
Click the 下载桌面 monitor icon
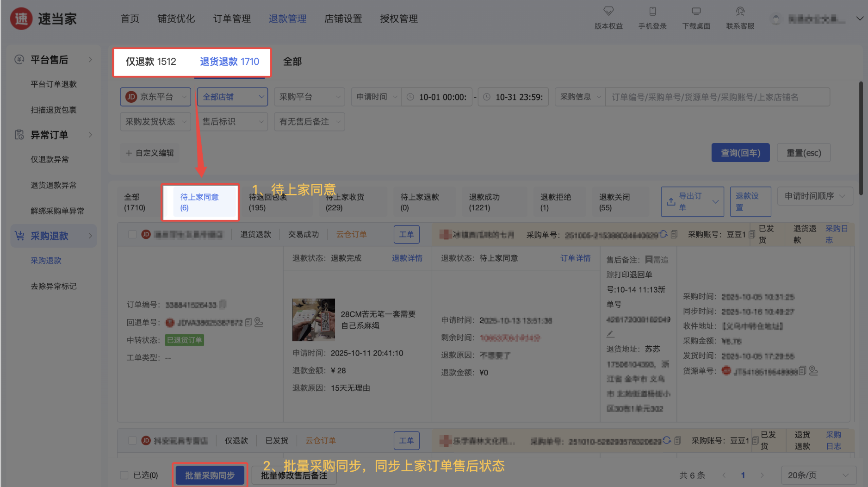point(696,11)
